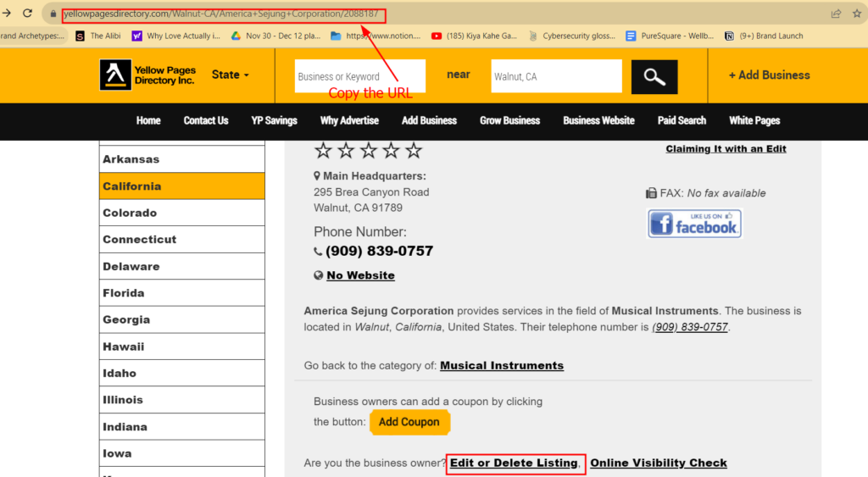Click the fourth rating star
Screen dimensions: 868x477
392,150
